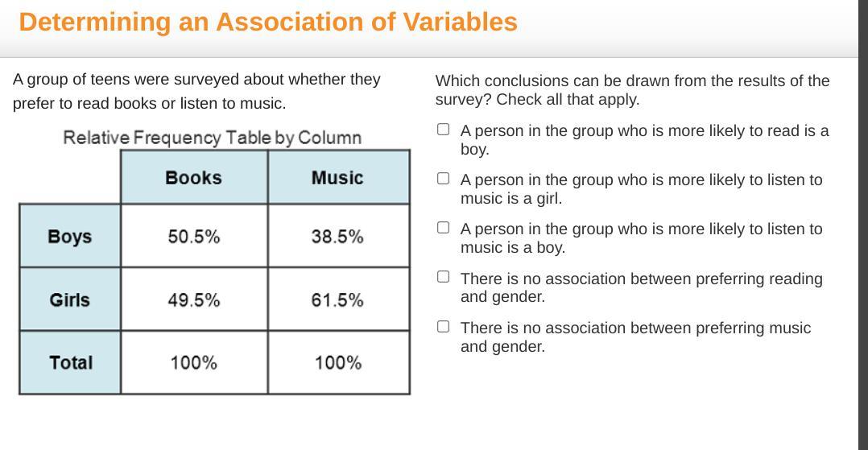Mark 'no association between preferring music and gender' checkbox
Viewport: 868px width, 450px height.
443,326
